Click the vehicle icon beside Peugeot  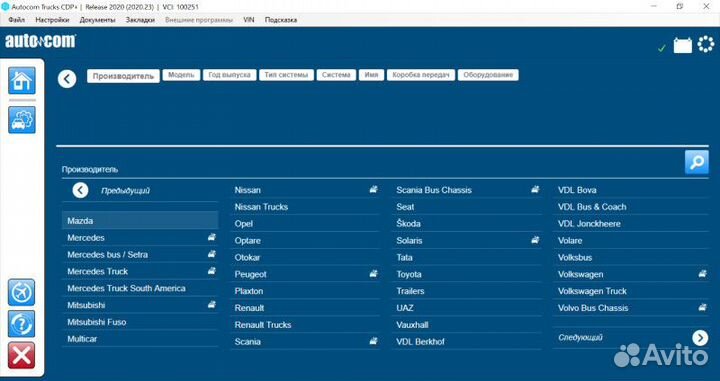373,274
